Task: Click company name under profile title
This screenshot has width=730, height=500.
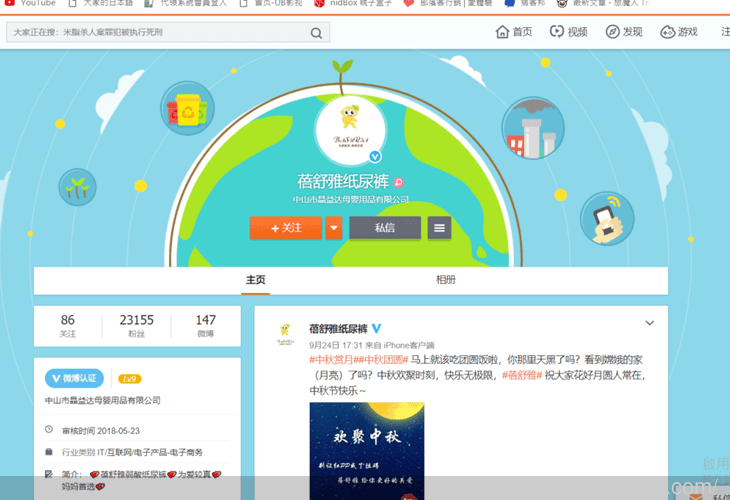Action: pyautogui.click(x=351, y=200)
